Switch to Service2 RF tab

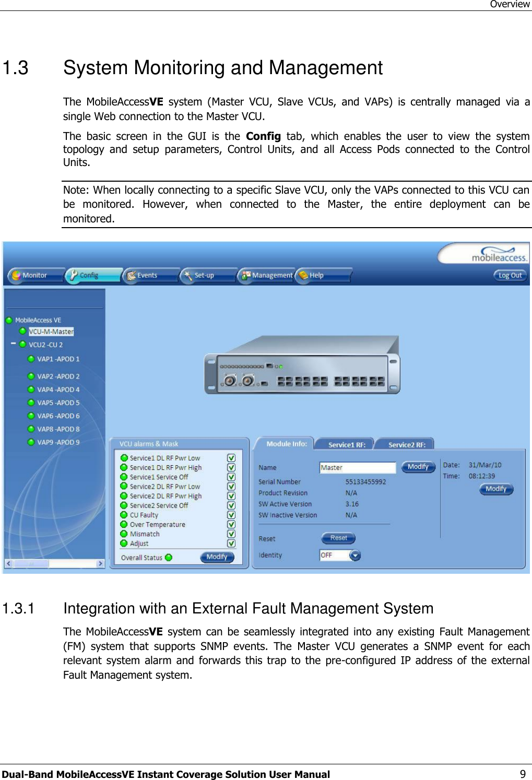(x=407, y=445)
